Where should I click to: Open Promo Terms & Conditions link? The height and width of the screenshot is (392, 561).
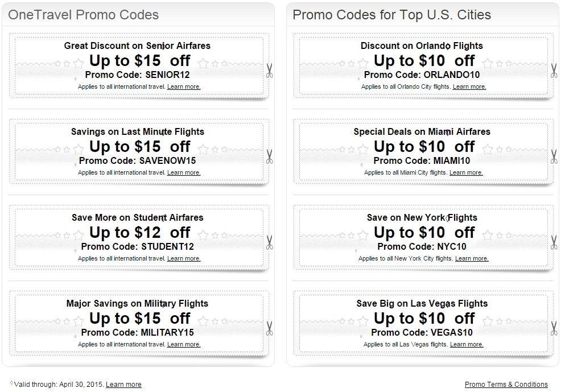506,385
